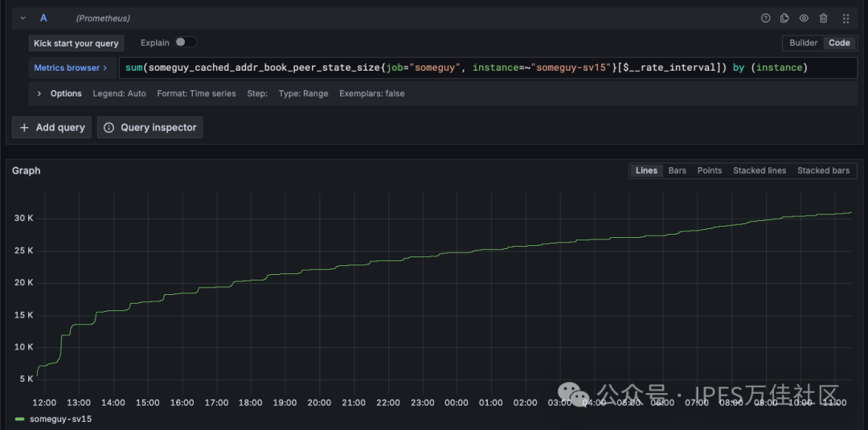Duplicate query A with the copy icon

(x=784, y=18)
